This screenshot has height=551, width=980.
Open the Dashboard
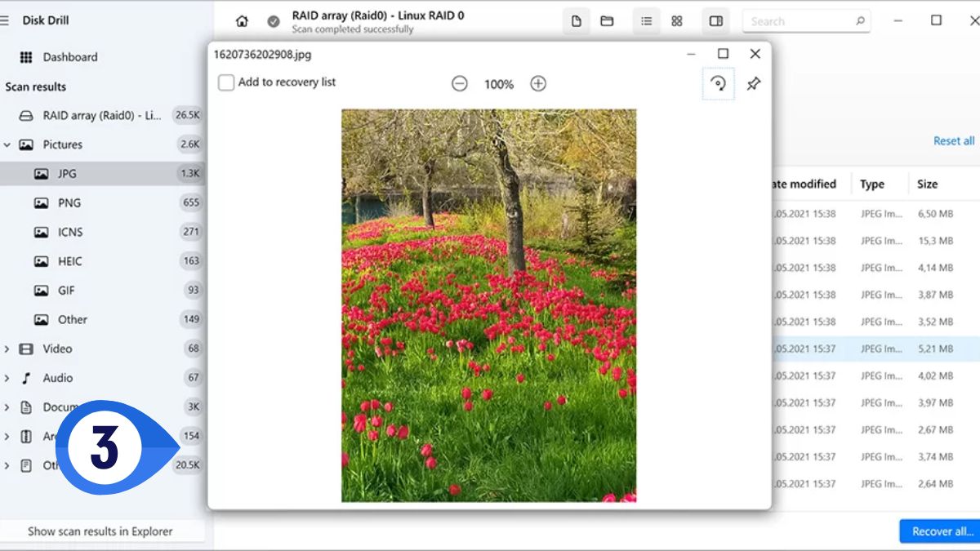pyautogui.click(x=70, y=57)
